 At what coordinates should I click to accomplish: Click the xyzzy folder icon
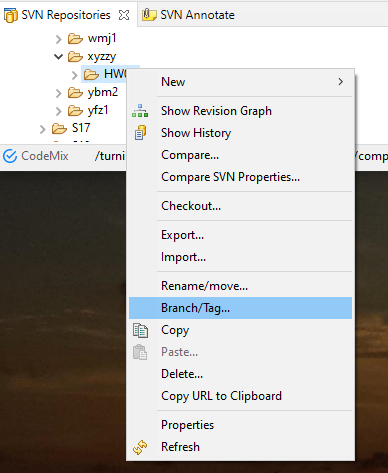75,57
